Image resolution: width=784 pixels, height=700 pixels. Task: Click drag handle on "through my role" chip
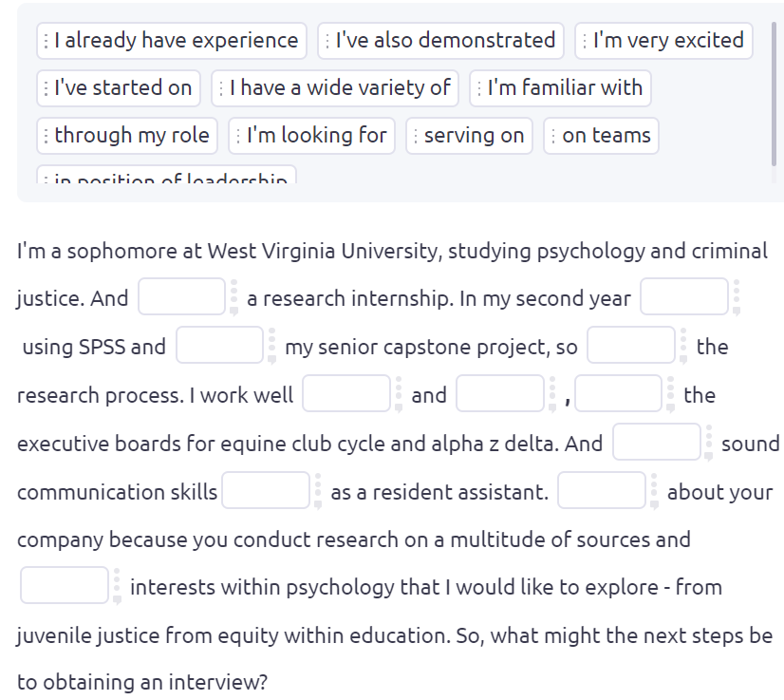coord(46,136)
